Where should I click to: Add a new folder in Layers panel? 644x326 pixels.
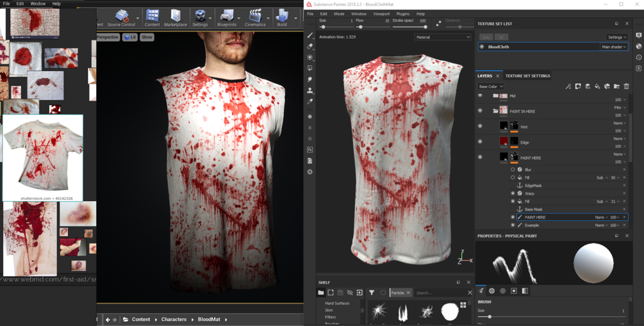pos(616,86)
